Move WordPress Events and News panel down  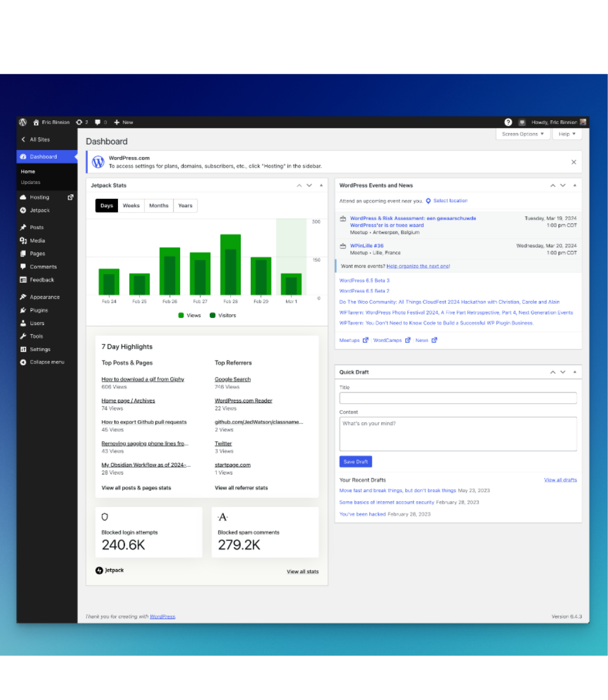pos(563,185)
